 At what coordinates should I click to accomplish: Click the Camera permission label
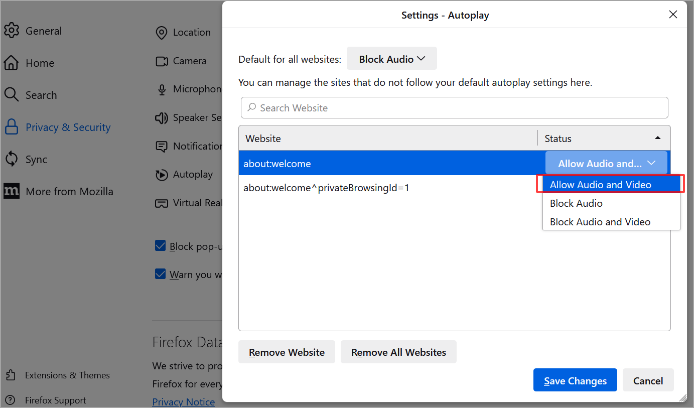click(x=189, y=61)
